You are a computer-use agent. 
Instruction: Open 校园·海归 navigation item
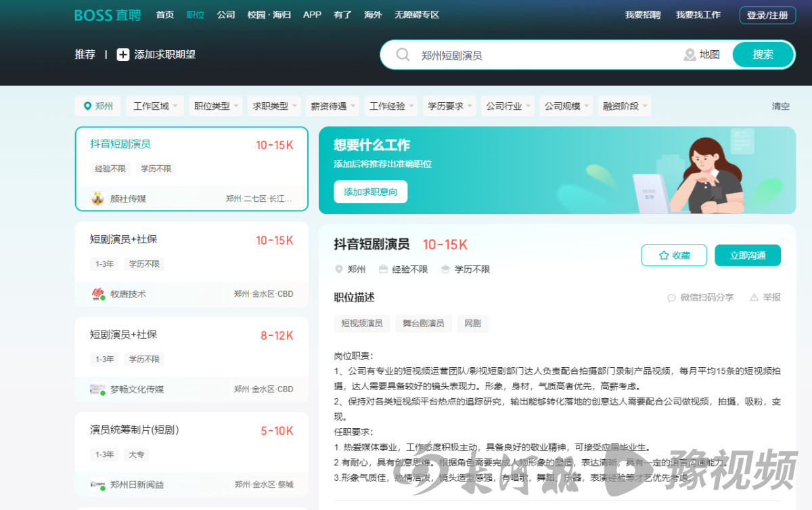coord(269,15)
